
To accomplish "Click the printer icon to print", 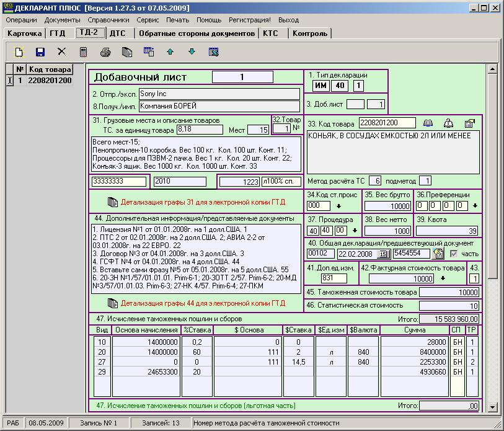I will 106,52.
